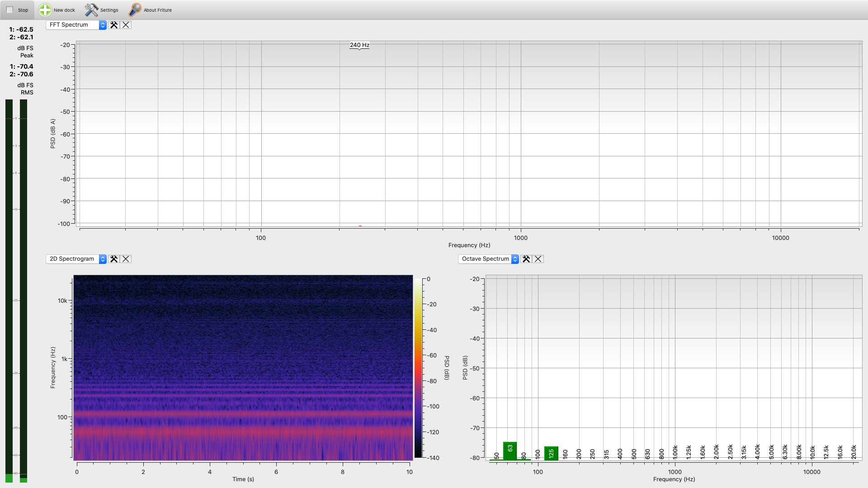Click the 240 Hz peak marker label

(359, 45)
